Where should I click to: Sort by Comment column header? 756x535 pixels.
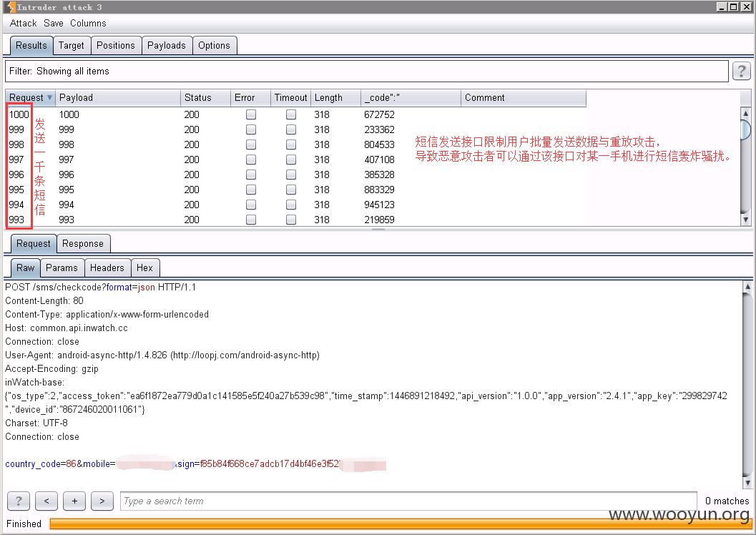coord(524,97)
